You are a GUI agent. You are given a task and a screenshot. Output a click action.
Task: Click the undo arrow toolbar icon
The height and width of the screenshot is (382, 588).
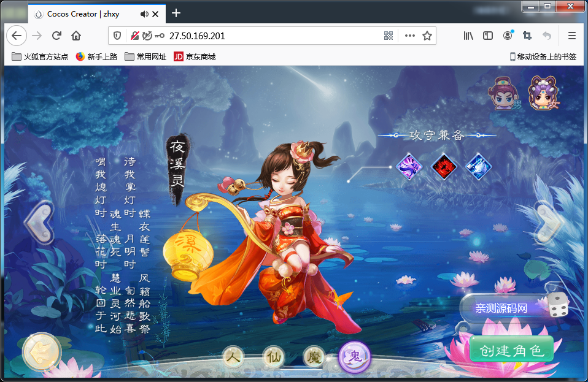[547, 36]
